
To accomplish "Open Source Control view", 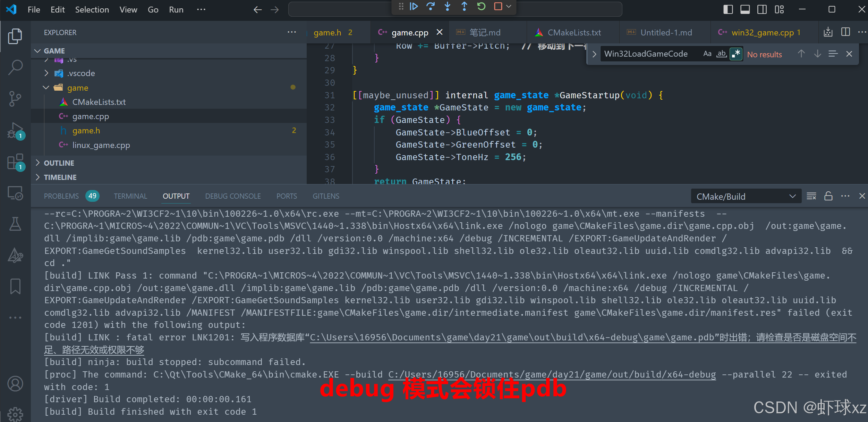I will point(15,99).
